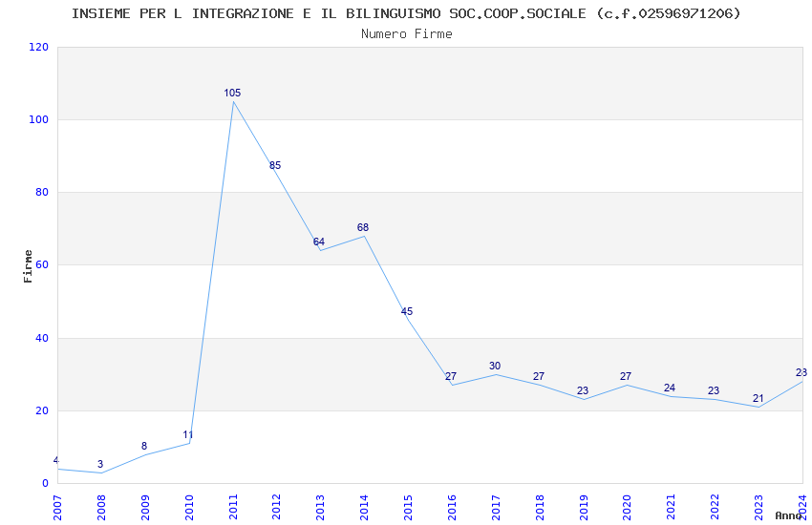Click y-axis value 40
Screen dimensions: 812x525
pos(42,338)
